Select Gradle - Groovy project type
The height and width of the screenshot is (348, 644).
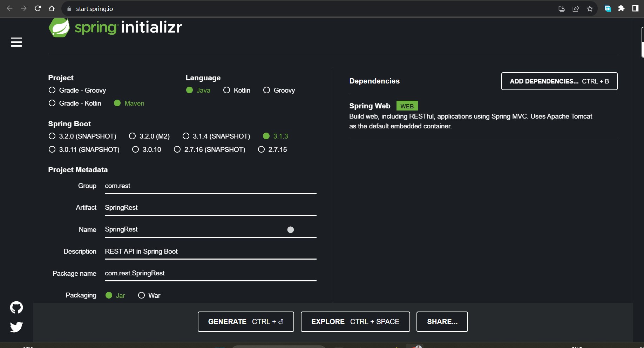[77, 90]
